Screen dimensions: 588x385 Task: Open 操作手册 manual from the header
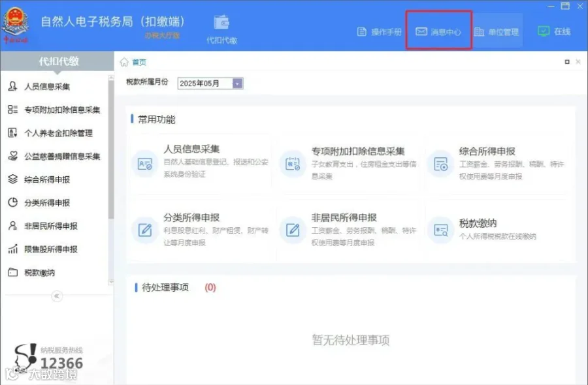(379, 32)
